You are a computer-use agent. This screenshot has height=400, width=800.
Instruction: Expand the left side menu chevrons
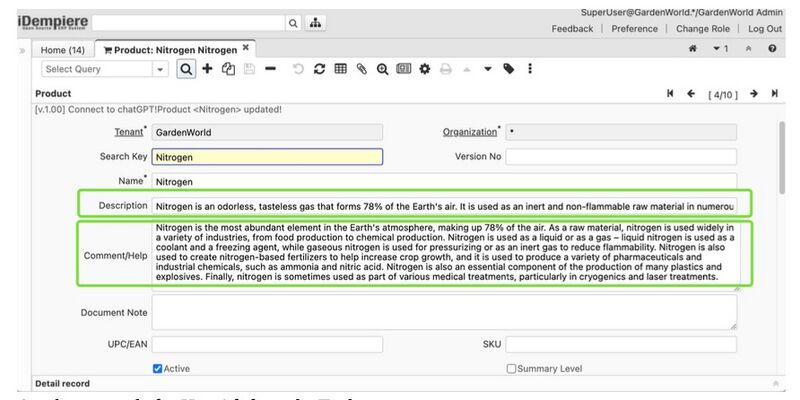(x=22, y=49)
